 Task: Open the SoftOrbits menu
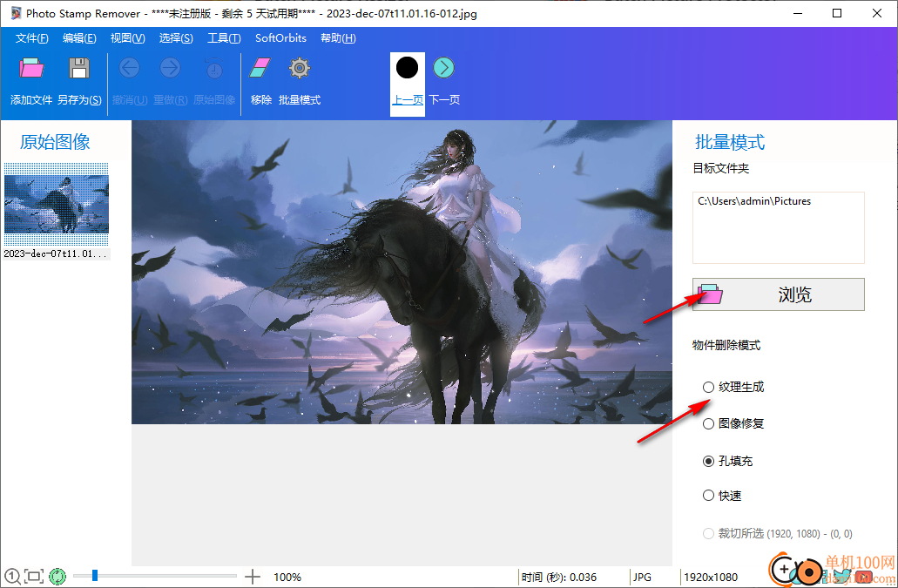280,37
